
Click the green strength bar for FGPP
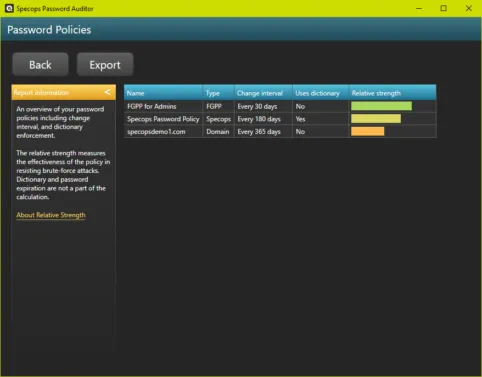[x=381, y=106]
